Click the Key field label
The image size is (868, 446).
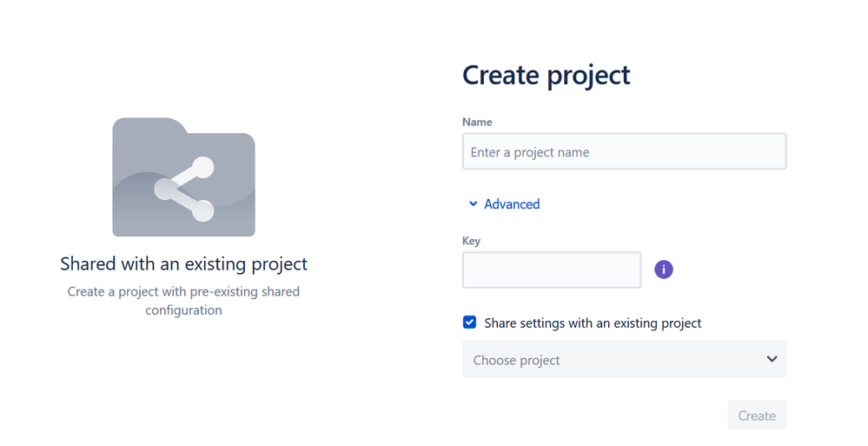point(471,241)
